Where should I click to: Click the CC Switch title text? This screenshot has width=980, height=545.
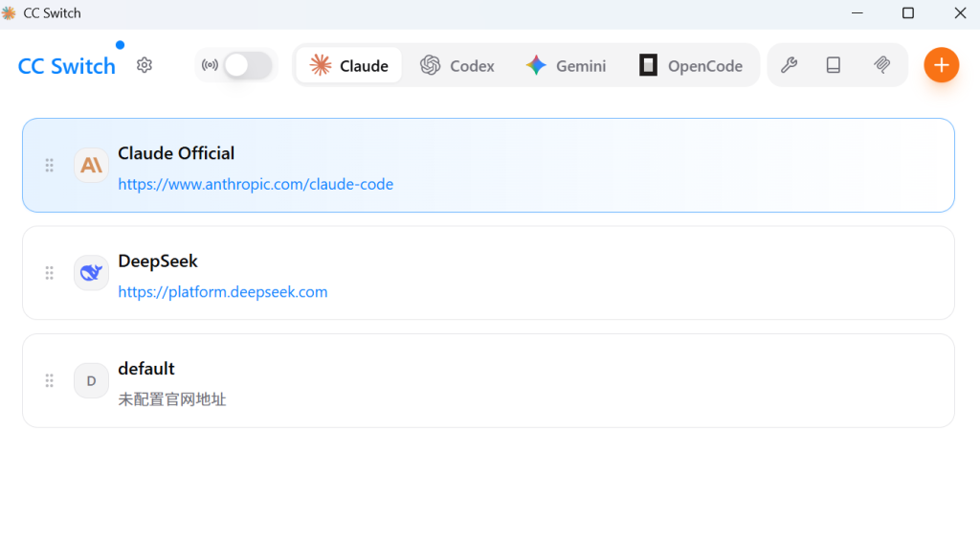[67, 66]
